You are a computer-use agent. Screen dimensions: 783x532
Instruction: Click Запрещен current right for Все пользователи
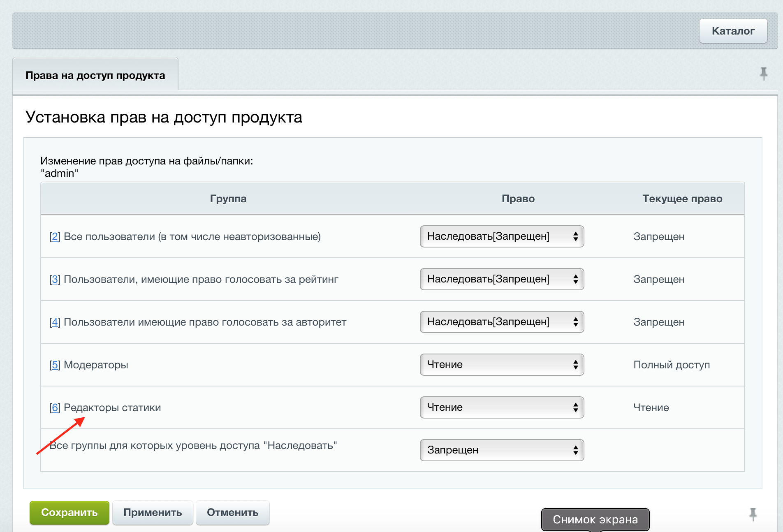coord(659,237)
